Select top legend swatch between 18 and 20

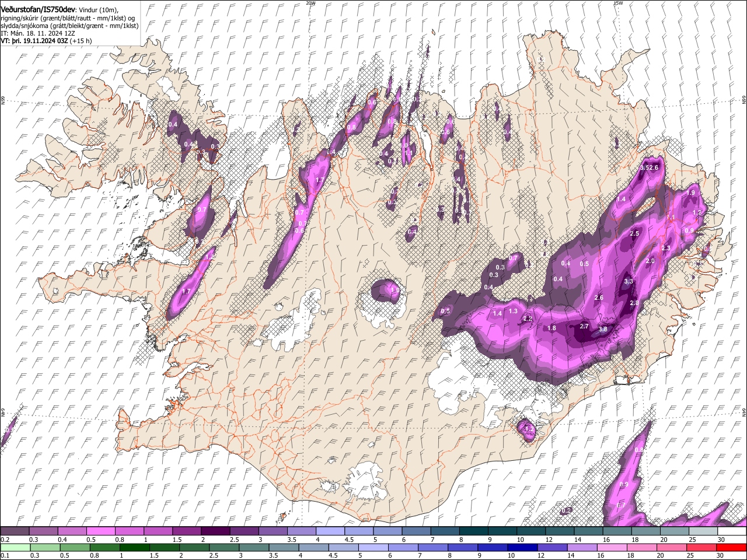coord(646,531)
